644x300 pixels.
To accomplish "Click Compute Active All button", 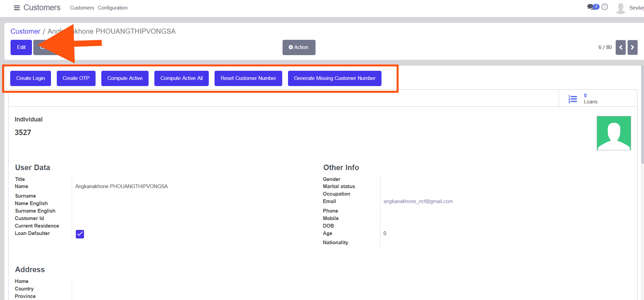I will pyautogui.click(x=182, y=78).
